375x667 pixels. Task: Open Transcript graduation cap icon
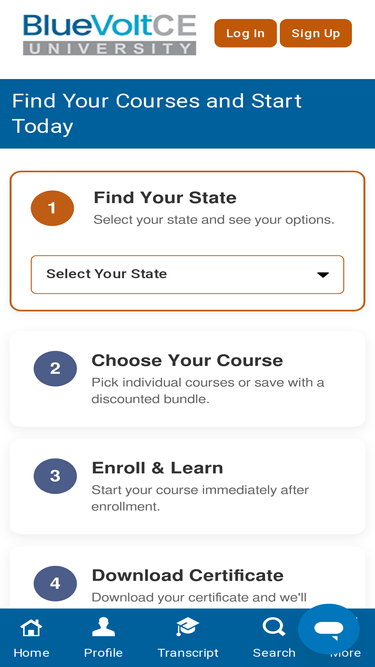point(188,627)
